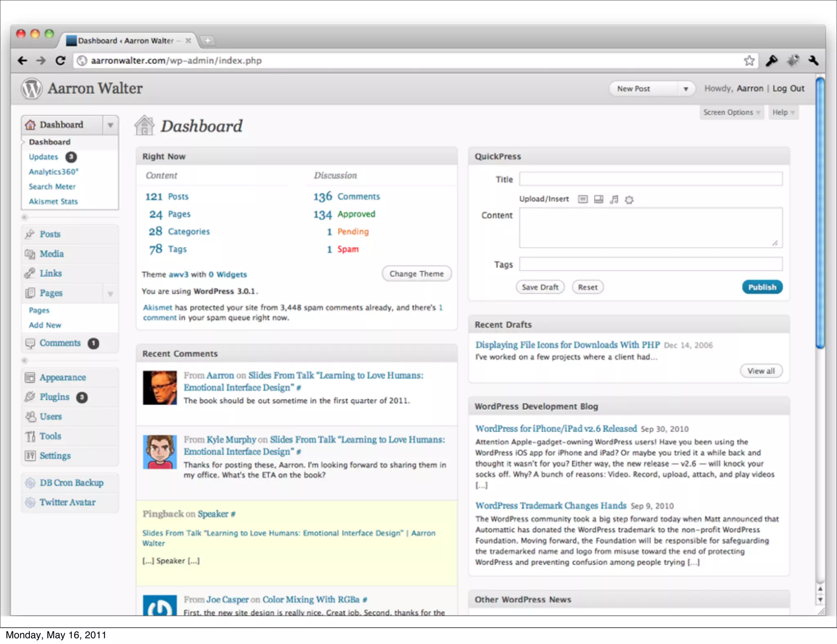The width and height of the screenshot is (837, 644).
Task: Click the Change Theme button
Action: [416, 274]
